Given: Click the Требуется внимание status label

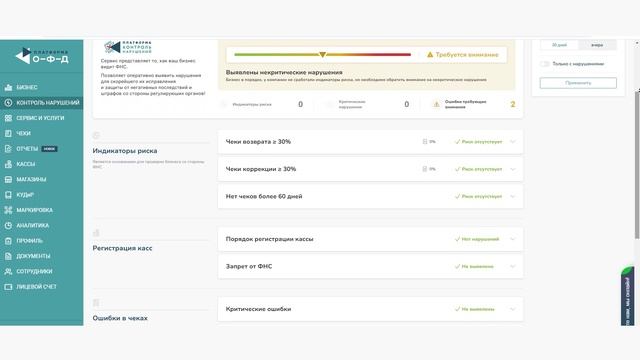Looking at the screenshot, I should coord(467,55).
